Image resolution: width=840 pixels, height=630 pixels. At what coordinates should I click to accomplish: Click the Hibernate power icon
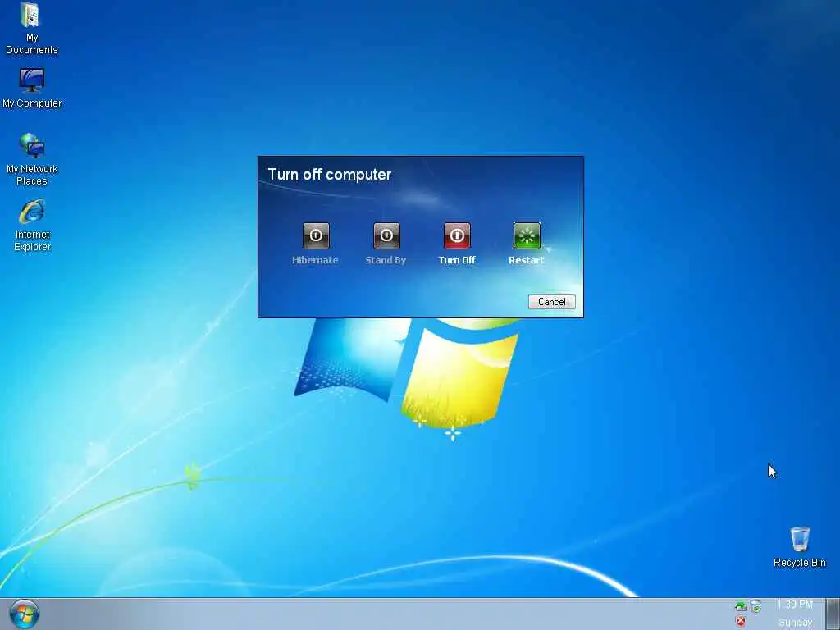click(316, 235)
